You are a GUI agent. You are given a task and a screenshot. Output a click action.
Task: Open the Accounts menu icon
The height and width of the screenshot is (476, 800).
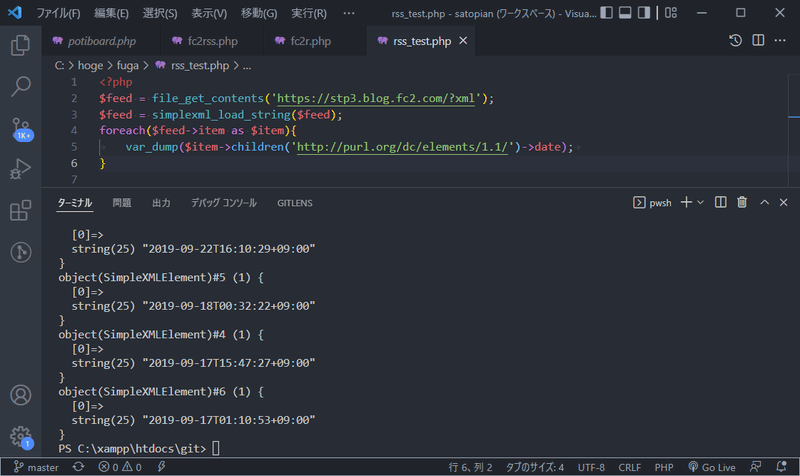20,395
